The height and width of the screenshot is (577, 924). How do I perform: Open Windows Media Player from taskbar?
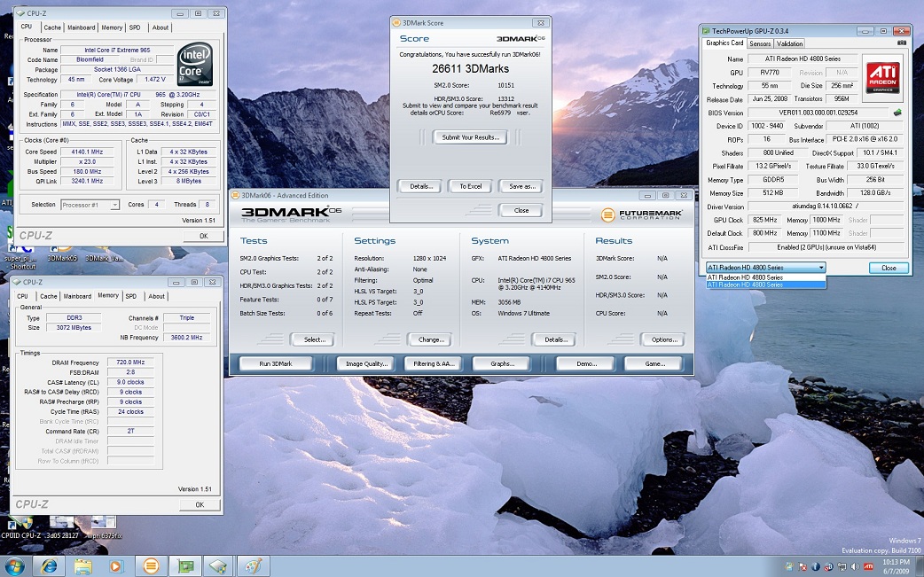point(116,566)
